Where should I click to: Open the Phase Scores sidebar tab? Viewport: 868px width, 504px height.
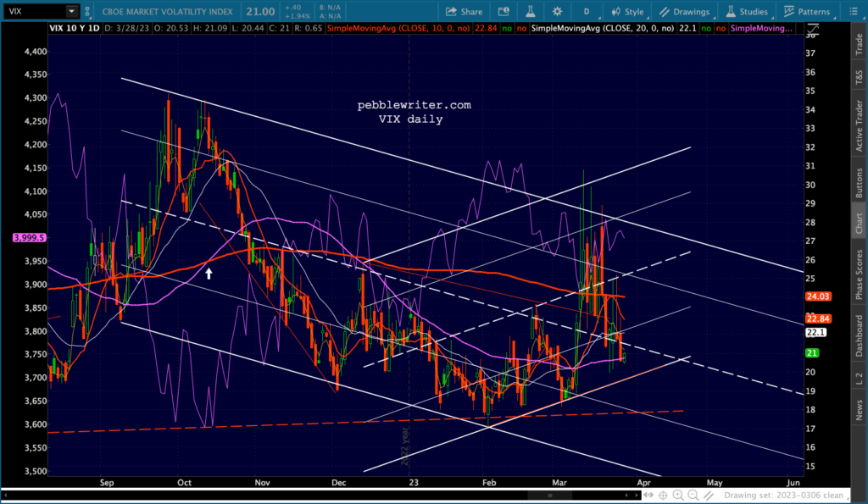pyautogui.click(x=860, y=274)
